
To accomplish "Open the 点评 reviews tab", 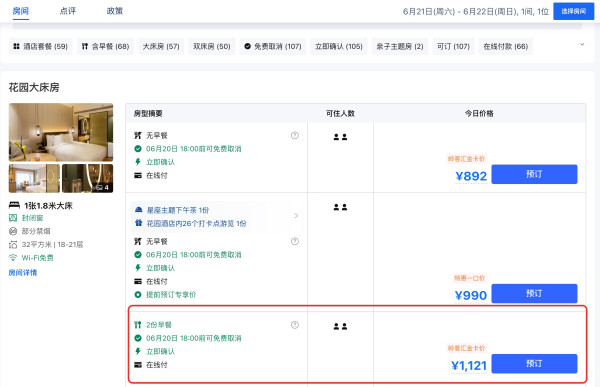I will tap(68, 11).
